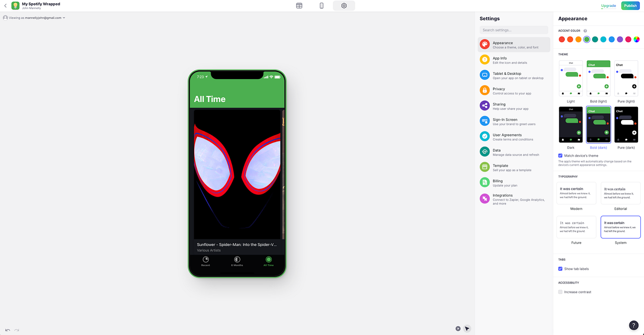Go back using the top-left arrow
The width and height of the screenshot is (644, 335).
tap(6, 6)
